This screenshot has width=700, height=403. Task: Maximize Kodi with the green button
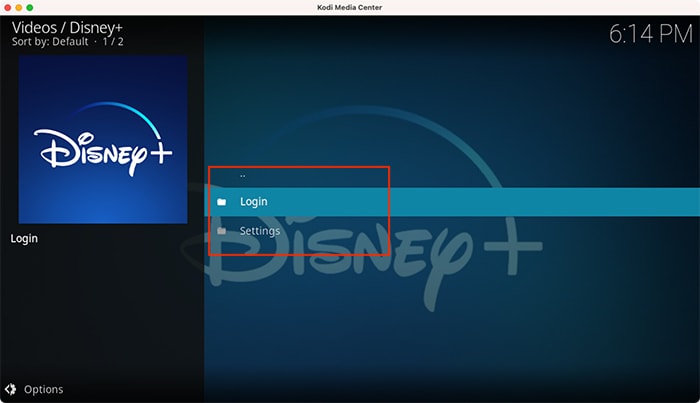click(x=30, y=8)
